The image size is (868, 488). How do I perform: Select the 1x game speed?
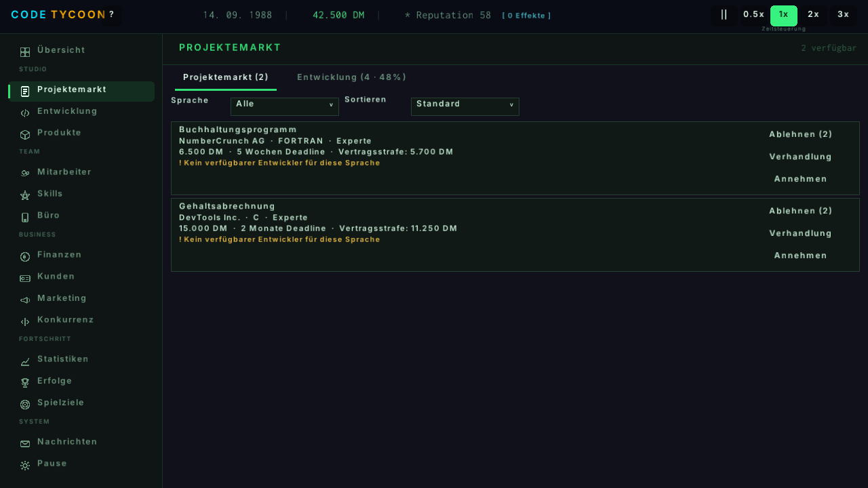783,15
